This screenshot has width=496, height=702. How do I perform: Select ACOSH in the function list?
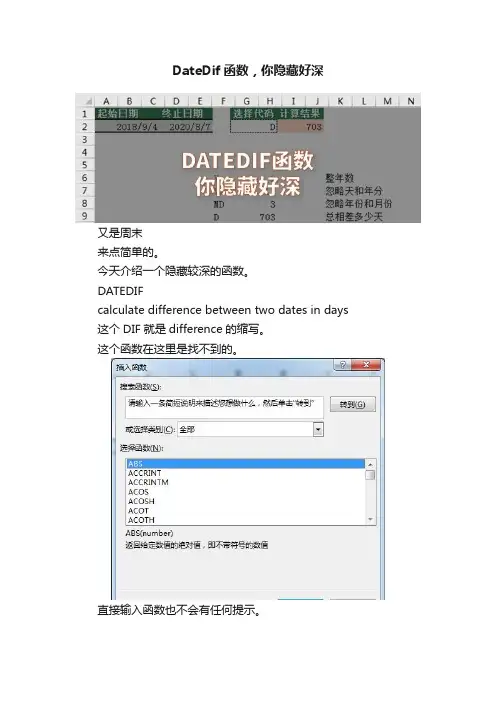(245, 501)
